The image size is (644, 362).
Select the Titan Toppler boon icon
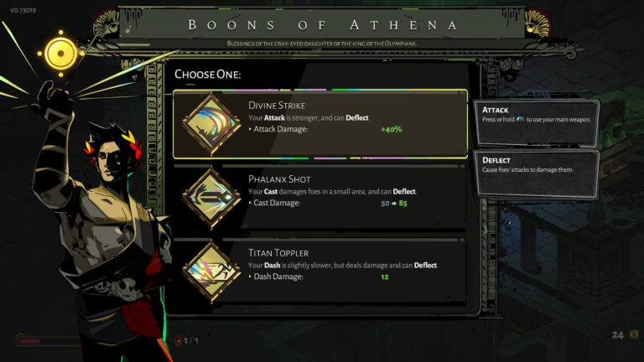click(x=211, y=271)
